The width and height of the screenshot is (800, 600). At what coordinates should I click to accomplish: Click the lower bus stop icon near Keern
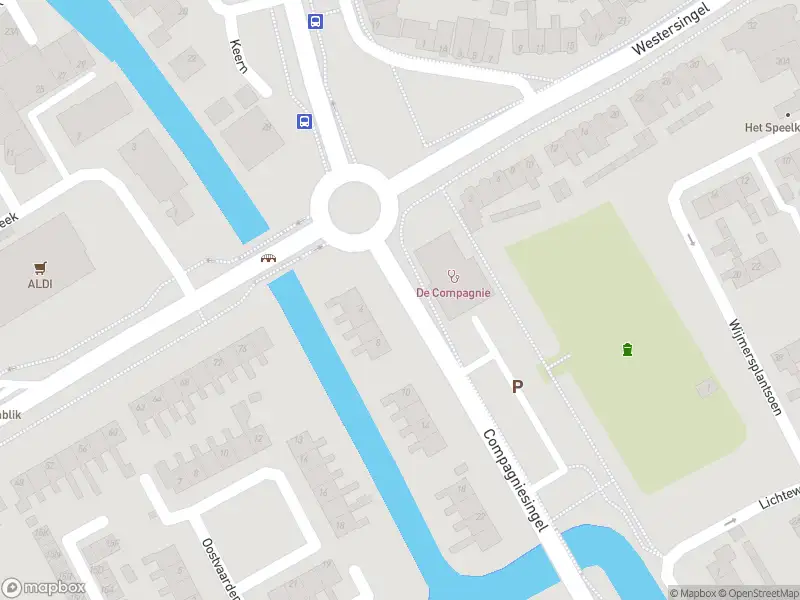[305, 121]
